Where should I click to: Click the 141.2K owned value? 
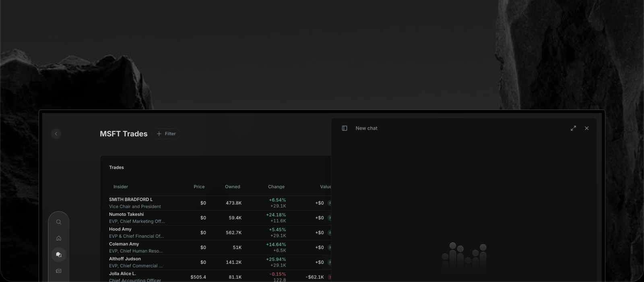(234, 263)
